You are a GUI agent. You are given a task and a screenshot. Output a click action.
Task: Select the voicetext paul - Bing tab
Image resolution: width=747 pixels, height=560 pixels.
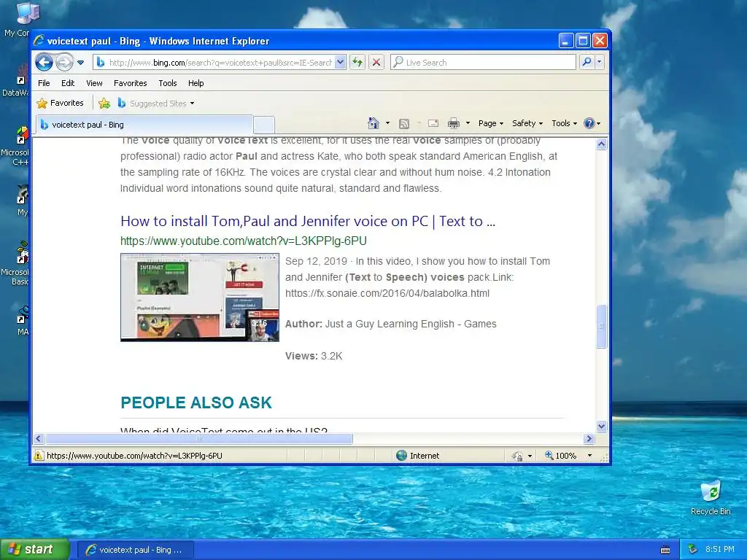click(x=144, y=125)
